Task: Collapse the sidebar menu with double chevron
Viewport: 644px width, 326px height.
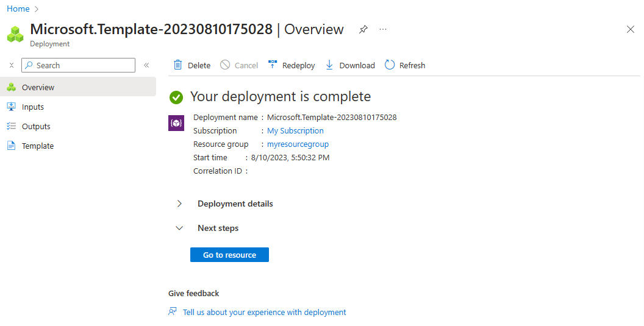Action: pos(146,65)
